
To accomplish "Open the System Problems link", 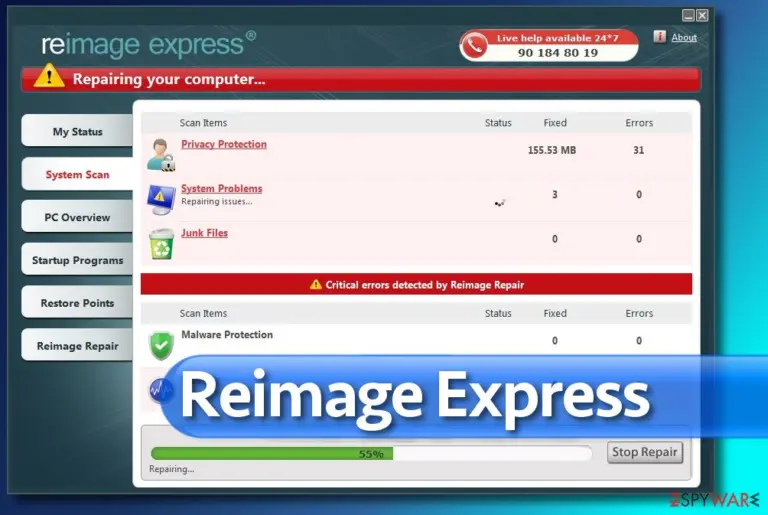I will (x=221, y=189).
